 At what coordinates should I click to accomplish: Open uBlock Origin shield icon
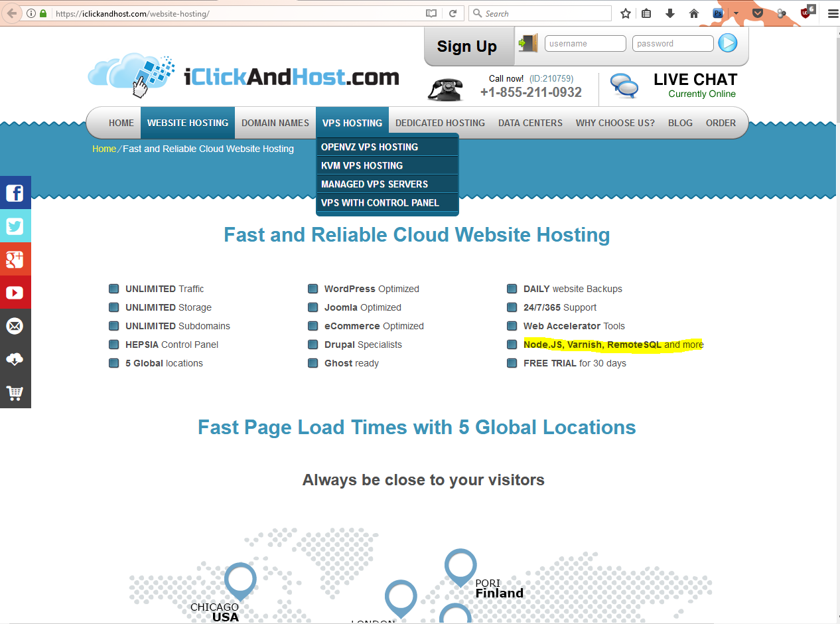click(x=807, y=13)
